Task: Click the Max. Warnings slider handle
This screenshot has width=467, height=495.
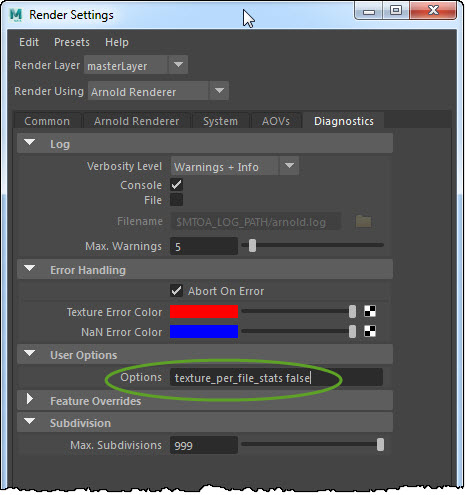Action: coord(253,245)
